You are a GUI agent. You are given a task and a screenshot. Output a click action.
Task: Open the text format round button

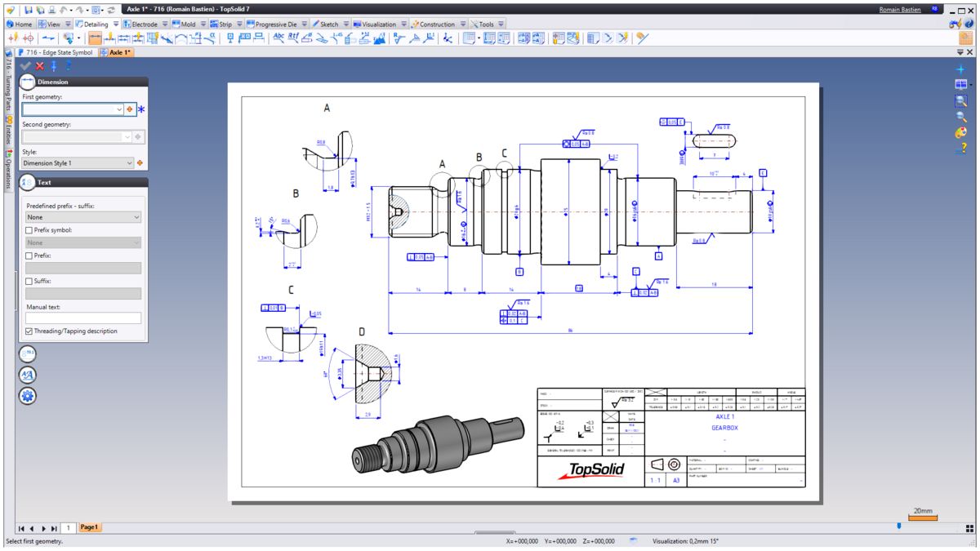[x=27, y=375]
